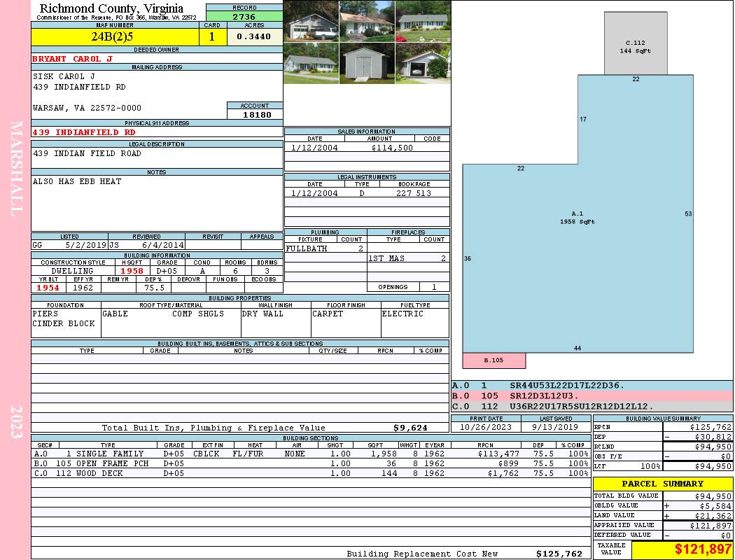Screen dimensions: 735x560
Task: Click the yellow PARCEL SUMMARY header
Action: click(x=662, y=484)
